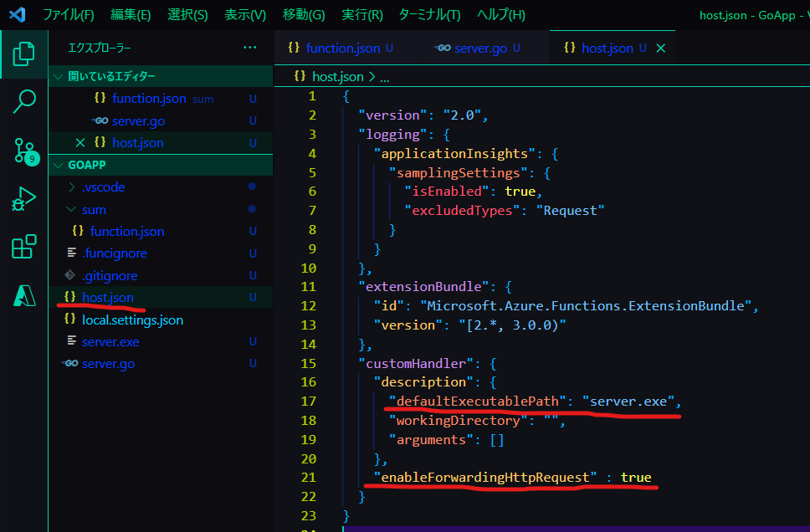Open host.json in GOAPP tree
810x532 pixels.
point(161,297)
